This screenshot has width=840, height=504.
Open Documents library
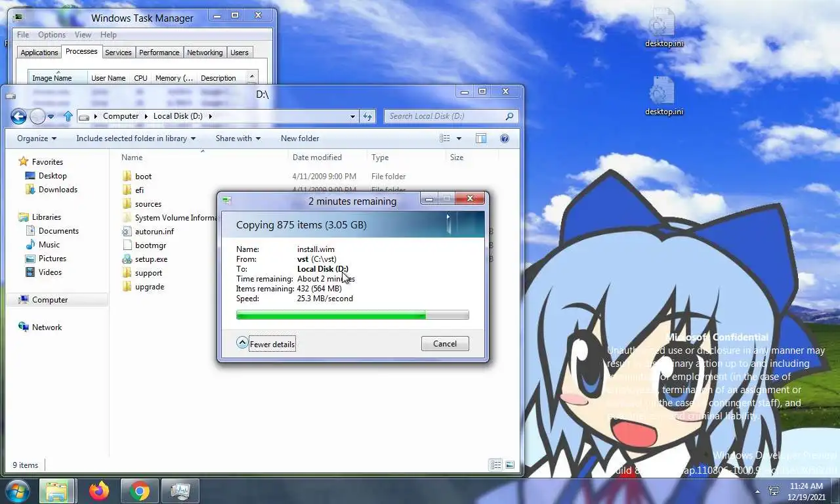coord(58,231)
